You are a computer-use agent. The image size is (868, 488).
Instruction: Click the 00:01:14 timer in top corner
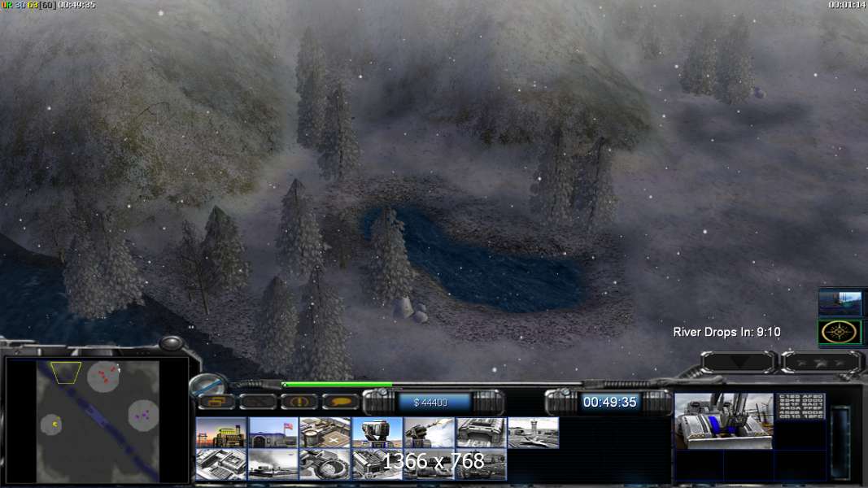tap(847, 5)
